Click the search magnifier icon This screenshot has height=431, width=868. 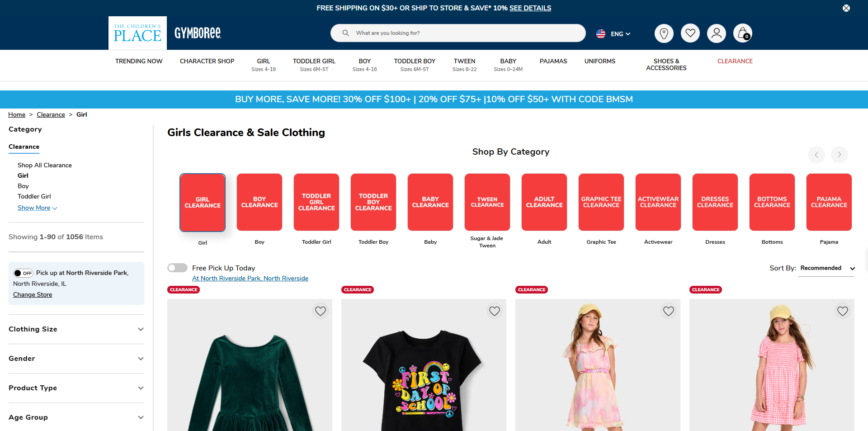[345, 33]
